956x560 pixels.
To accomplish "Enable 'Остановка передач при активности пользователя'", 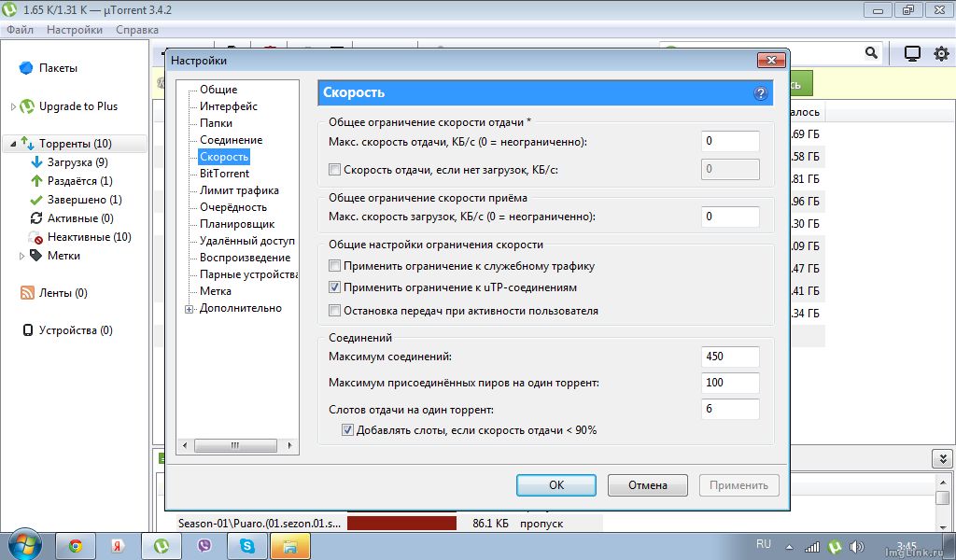I will coord(334,311).
